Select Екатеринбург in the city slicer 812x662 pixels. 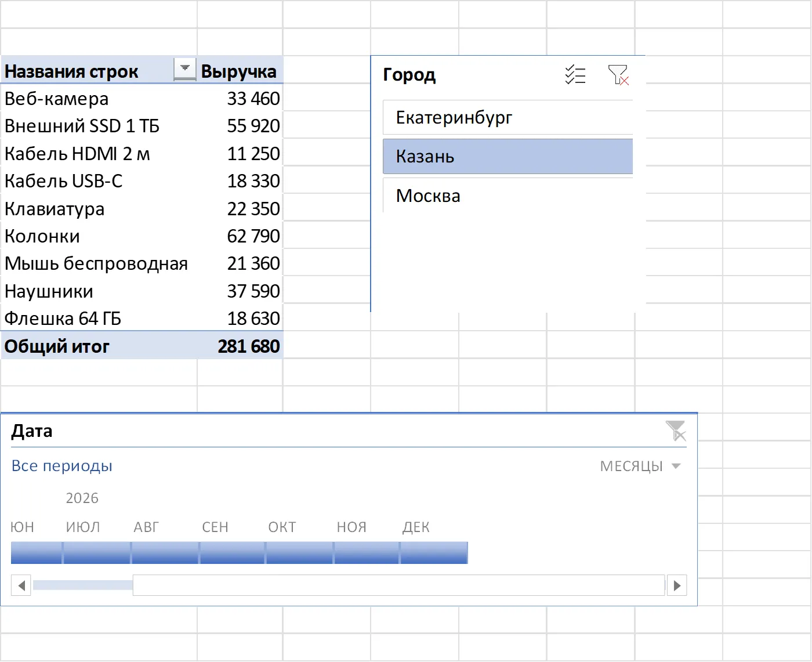coord(507,118)
